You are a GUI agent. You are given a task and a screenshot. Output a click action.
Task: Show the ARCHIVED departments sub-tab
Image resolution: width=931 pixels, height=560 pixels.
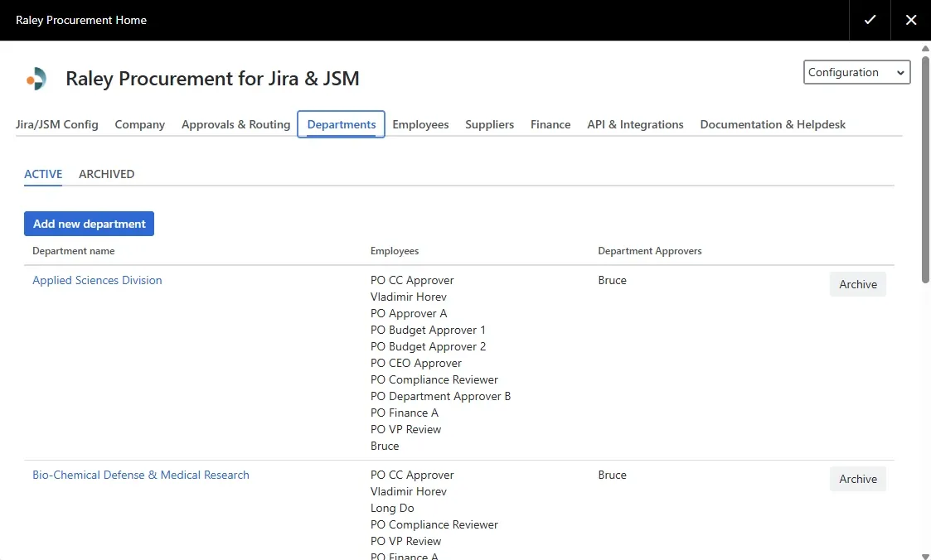(x=107, y=175)
